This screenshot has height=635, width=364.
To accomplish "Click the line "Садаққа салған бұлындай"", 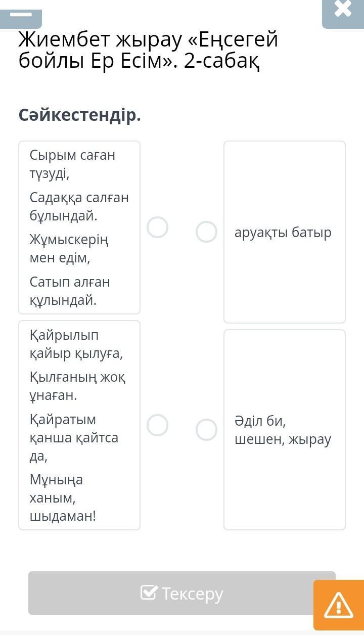I will (79, 206).
